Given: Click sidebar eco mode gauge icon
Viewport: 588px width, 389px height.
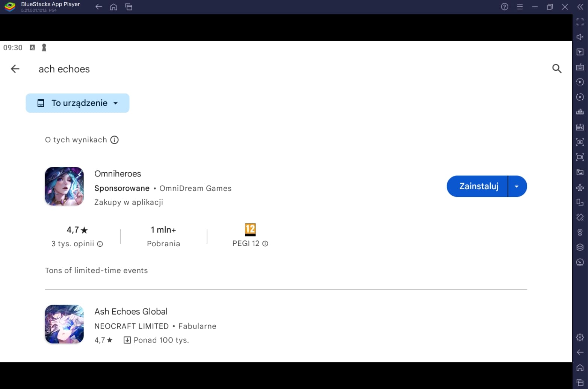Looking at the screenshot, I should coord(580,262).
